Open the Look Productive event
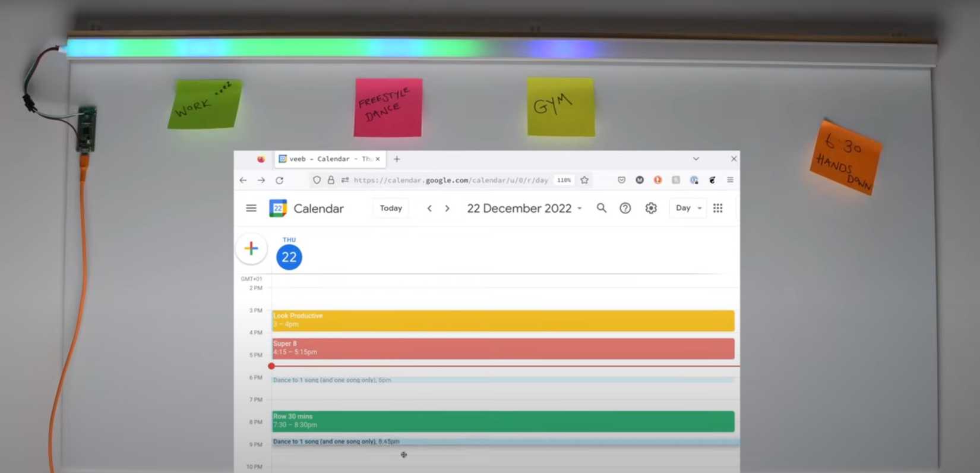This screenshot has width=980, height=473. point(503,320)
